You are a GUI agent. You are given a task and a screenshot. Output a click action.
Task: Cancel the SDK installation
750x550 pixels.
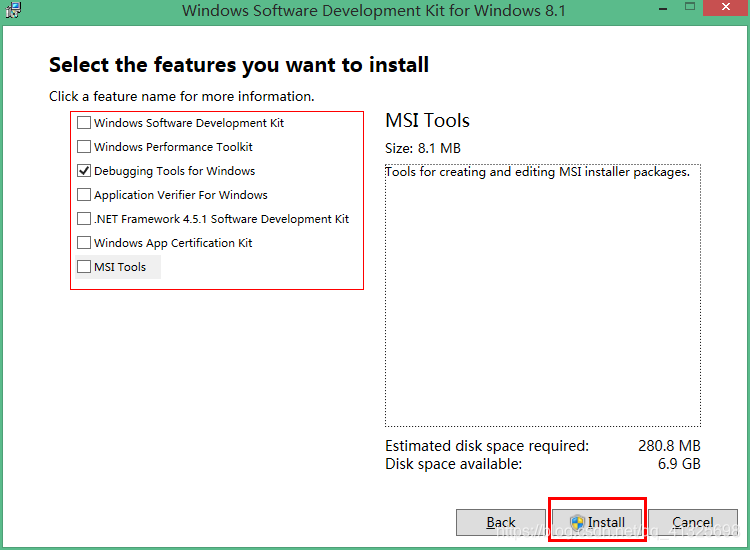click(x=693, y=522)
